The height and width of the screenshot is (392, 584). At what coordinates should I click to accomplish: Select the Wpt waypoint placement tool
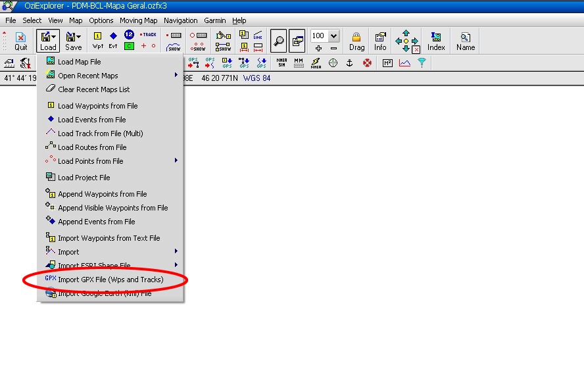point(97,41)
